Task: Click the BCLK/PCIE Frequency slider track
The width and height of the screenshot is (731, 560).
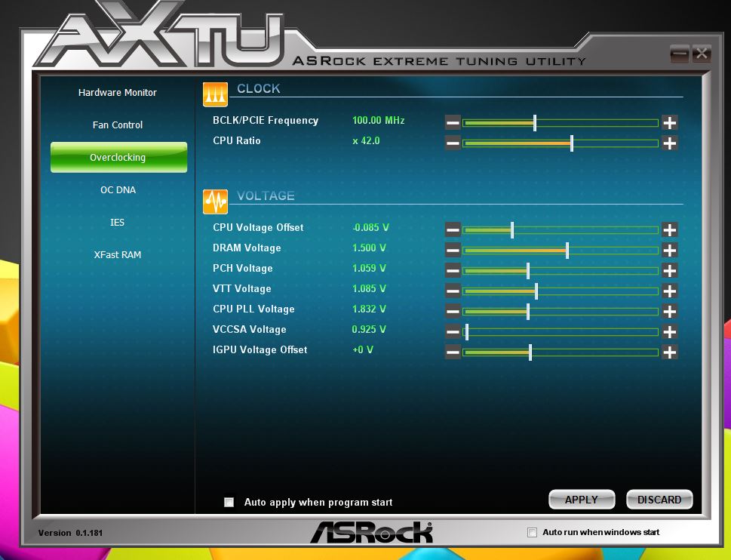Action: point(561,123)
